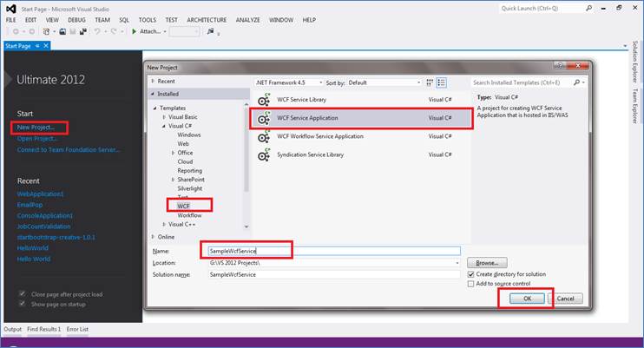Viewport: 644px width, 348px height.
Task: Toggle Show page on startup checkbox
Action: [23, 304]
